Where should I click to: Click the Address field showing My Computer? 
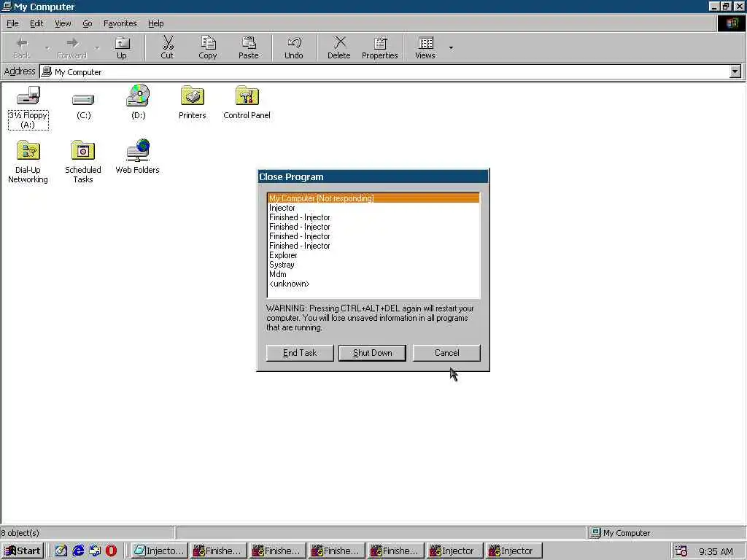385,72
